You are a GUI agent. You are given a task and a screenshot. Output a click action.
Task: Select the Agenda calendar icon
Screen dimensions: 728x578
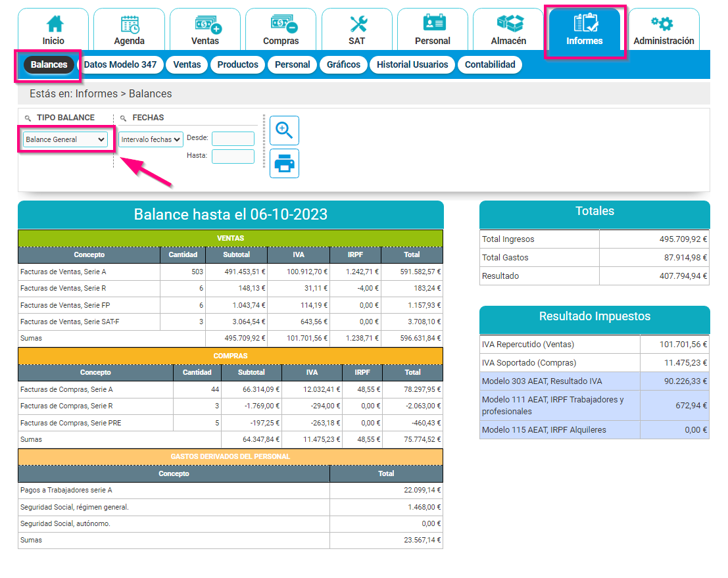click(x=129, y=28)
